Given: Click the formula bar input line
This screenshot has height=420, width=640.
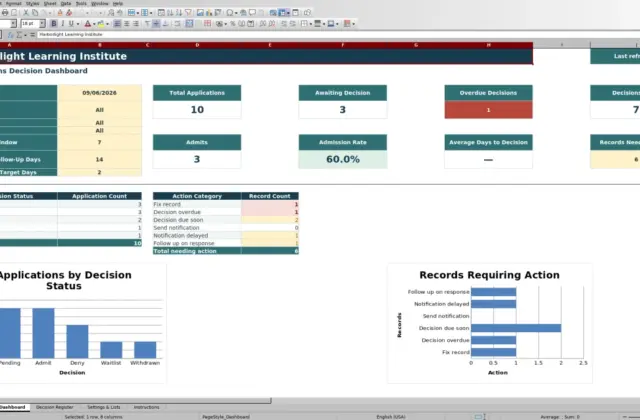Looking at the screenshot, I should coord(338,35).
